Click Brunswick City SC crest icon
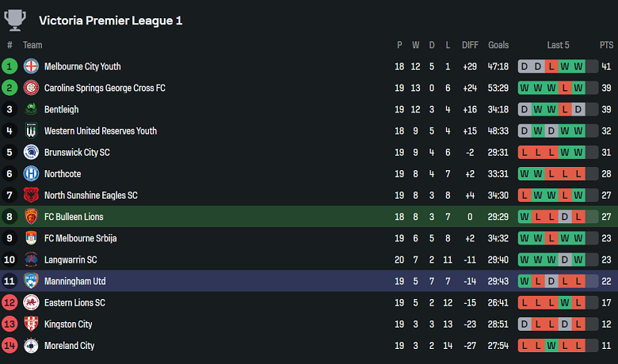 coord(31,152)
